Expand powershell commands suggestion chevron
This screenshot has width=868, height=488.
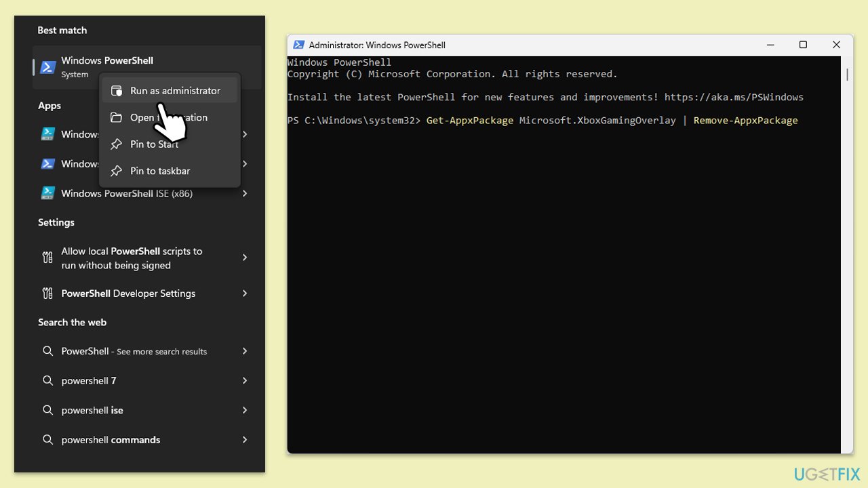click(245, 440)
